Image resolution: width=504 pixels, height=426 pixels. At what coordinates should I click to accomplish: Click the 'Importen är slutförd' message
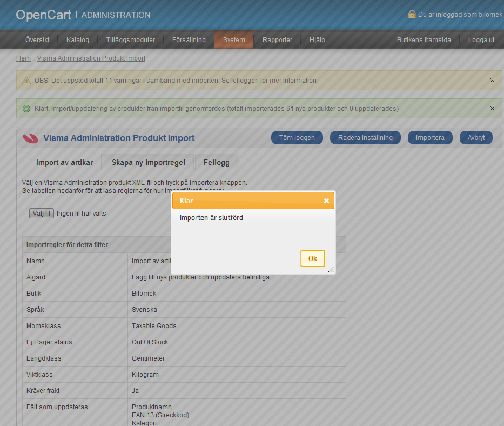point(212,218)
